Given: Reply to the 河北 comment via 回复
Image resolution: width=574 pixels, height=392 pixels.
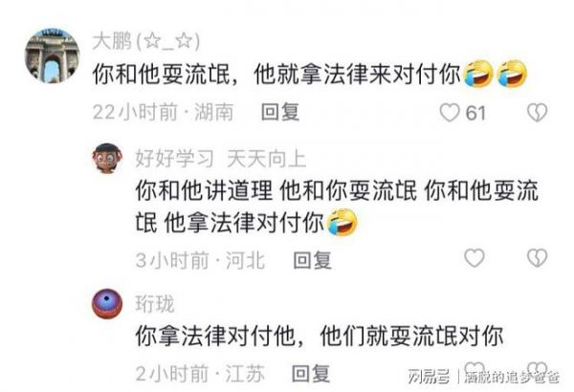Looking at the screenshot, I should [x=313, y=260].
